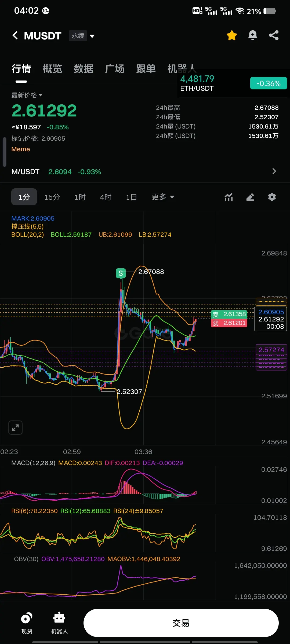Open the M/USDT spot row chevron
Viewport: 290px width, 644px height.
[274, 171]
